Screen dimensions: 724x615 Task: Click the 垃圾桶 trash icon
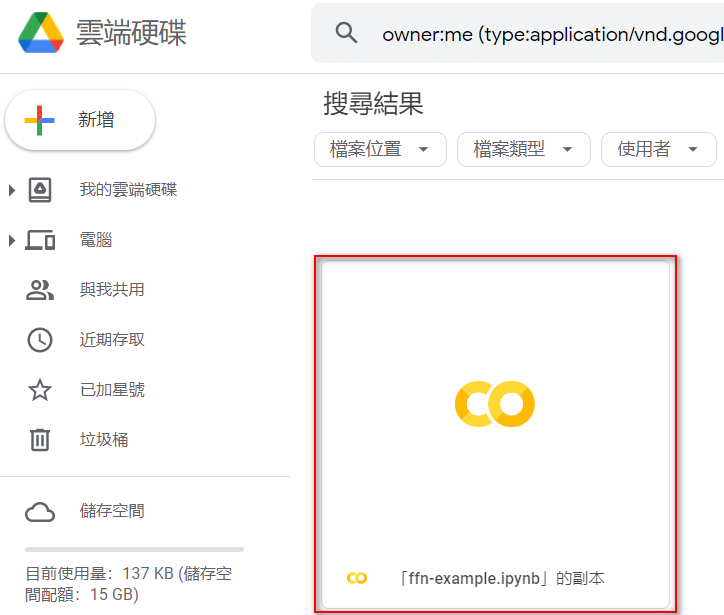(40, 440)
